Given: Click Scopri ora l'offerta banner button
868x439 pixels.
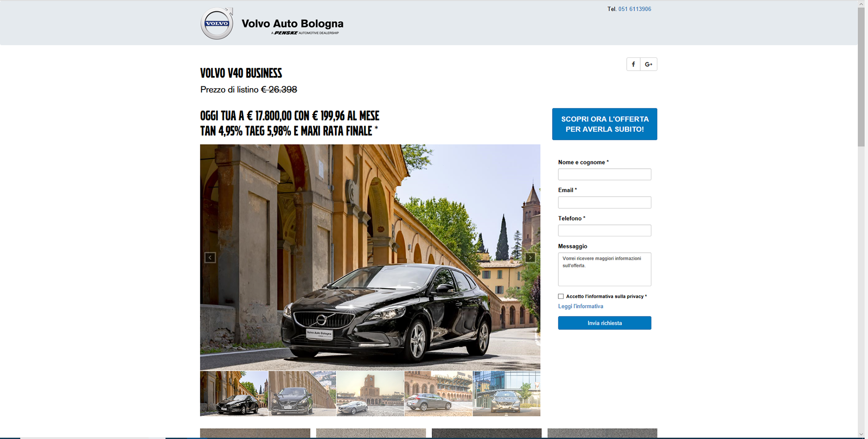Looking at the screenshot, I should 604,124.
